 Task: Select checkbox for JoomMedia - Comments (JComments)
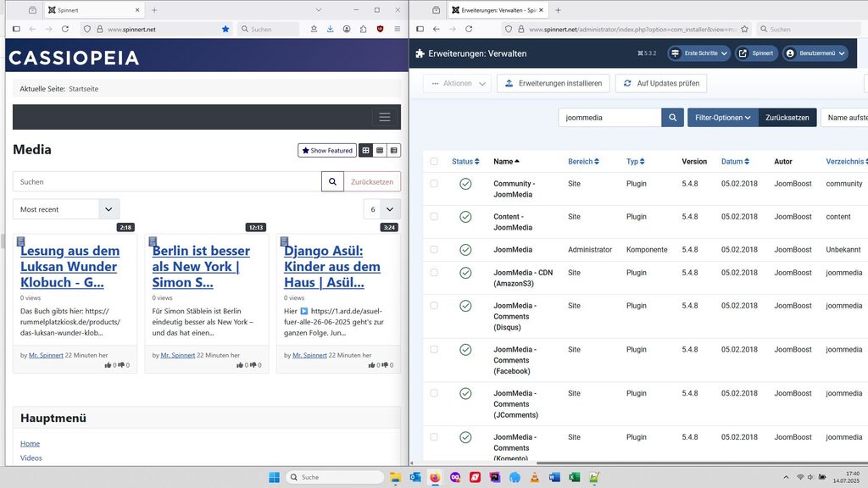click(x=434, y=393)
